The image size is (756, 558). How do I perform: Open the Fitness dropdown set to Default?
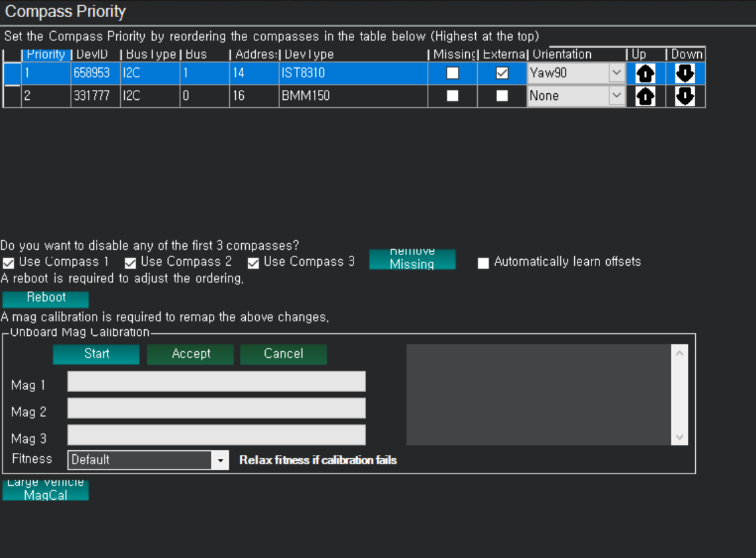(x=220, y=460)
